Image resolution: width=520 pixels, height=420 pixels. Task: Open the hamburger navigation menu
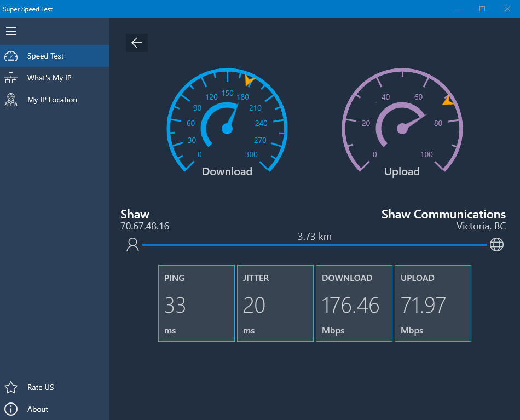tap(11, 31)
